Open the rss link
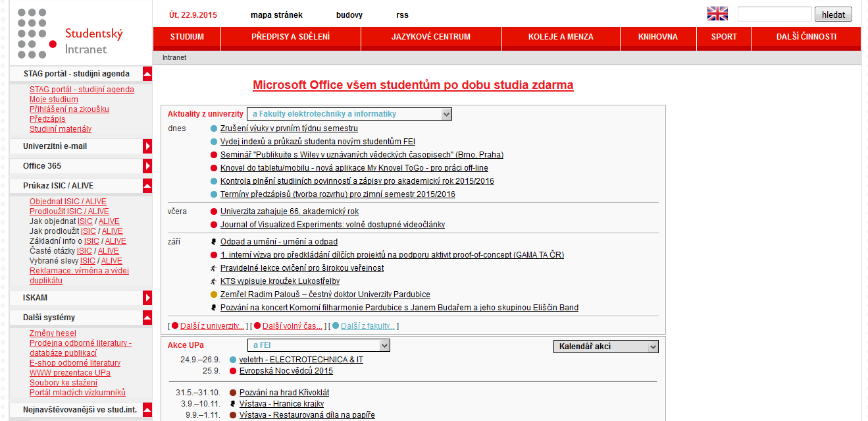Viewport: 868px width, 421px height. click(x=402, y=15)
